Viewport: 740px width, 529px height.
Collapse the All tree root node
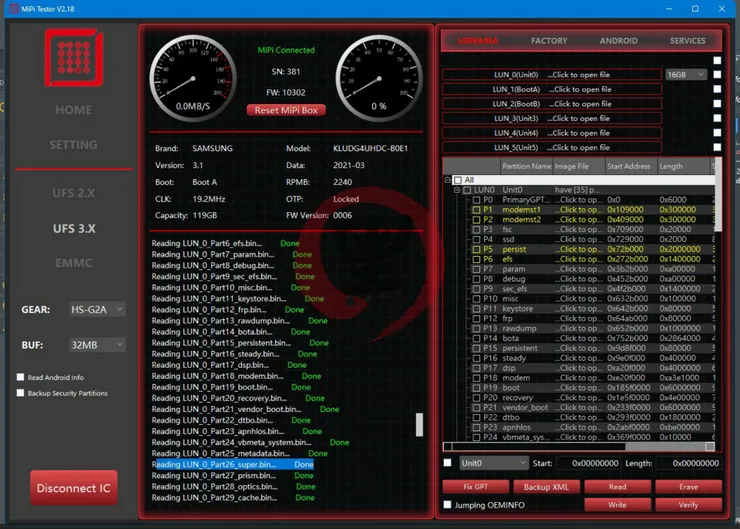(x=447, y=180)
